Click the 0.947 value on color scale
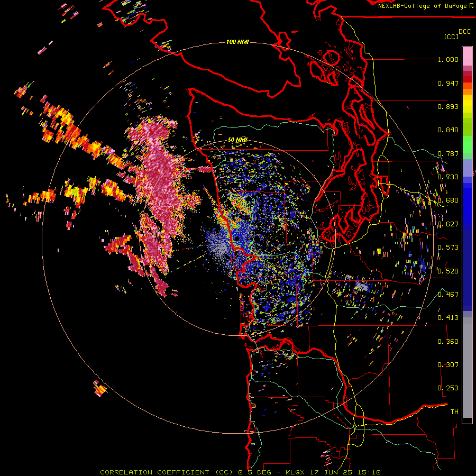The height and width of the screenshot is (476, 476). click(448, 83)
